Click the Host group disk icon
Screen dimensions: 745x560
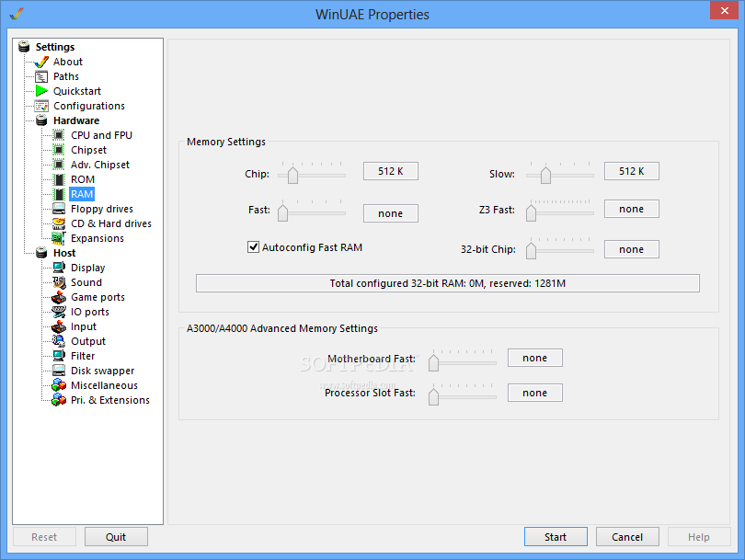pyautogui.click(x=41, y=253)
